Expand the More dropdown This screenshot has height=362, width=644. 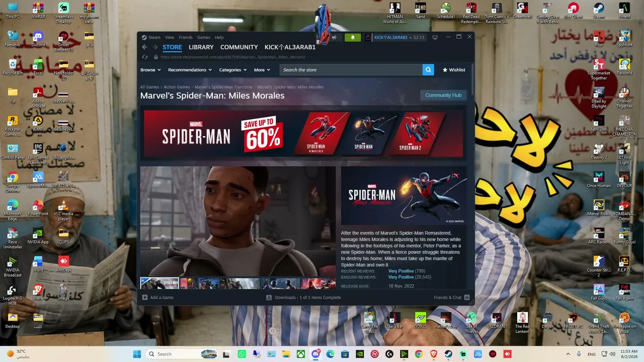pyautogui.click(x=262, y=70)
